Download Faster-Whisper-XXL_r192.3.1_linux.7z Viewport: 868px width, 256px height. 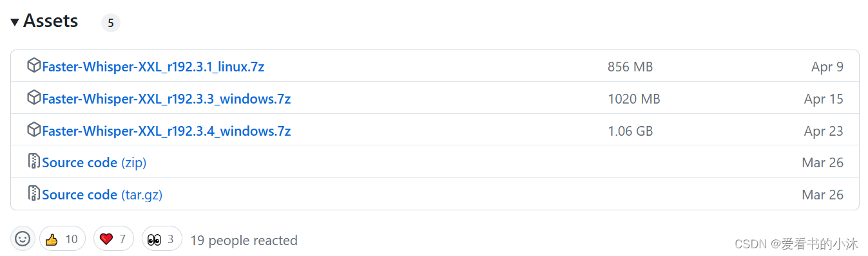[153, 66]
